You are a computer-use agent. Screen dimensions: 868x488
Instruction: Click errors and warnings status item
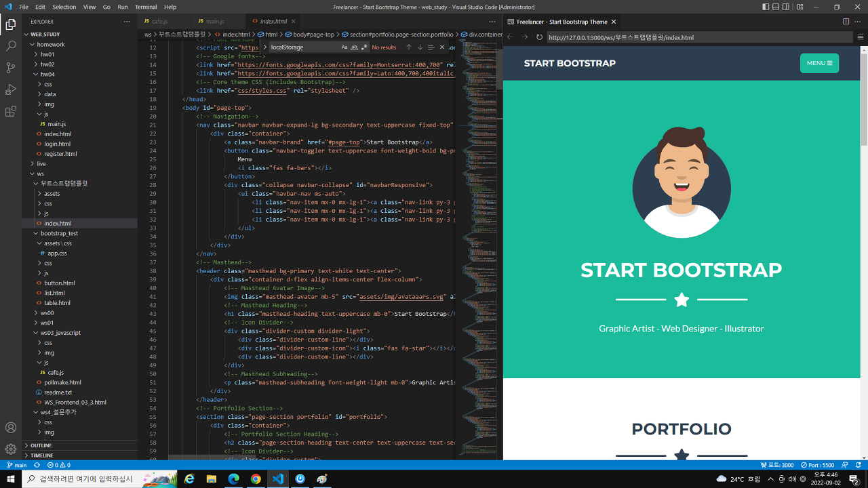(x=59, y=465)
